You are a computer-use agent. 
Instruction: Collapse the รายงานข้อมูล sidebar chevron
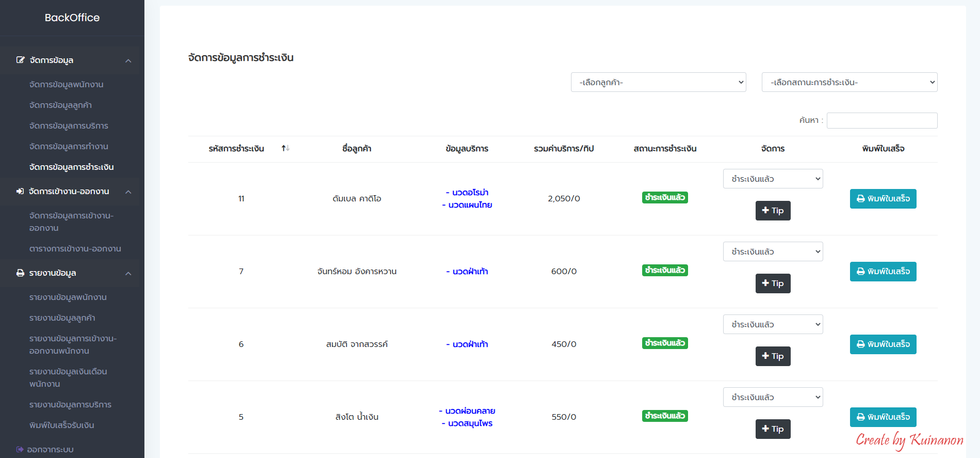click(128, 274)
